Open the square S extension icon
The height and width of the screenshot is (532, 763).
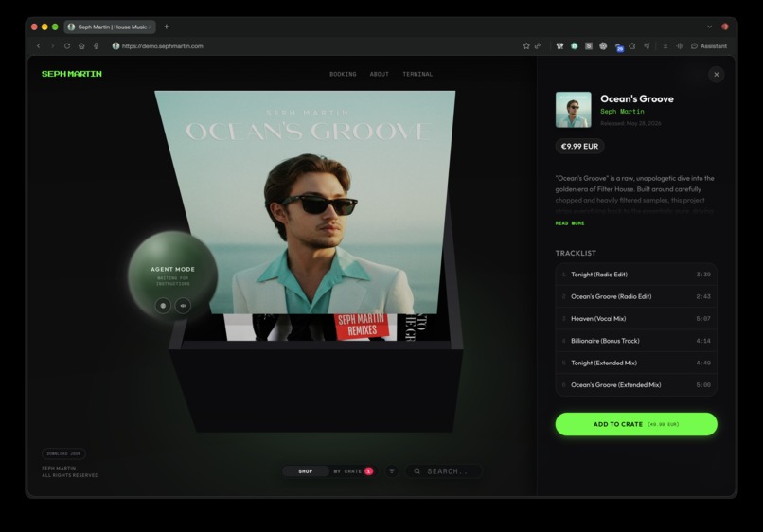click(589, 46)
